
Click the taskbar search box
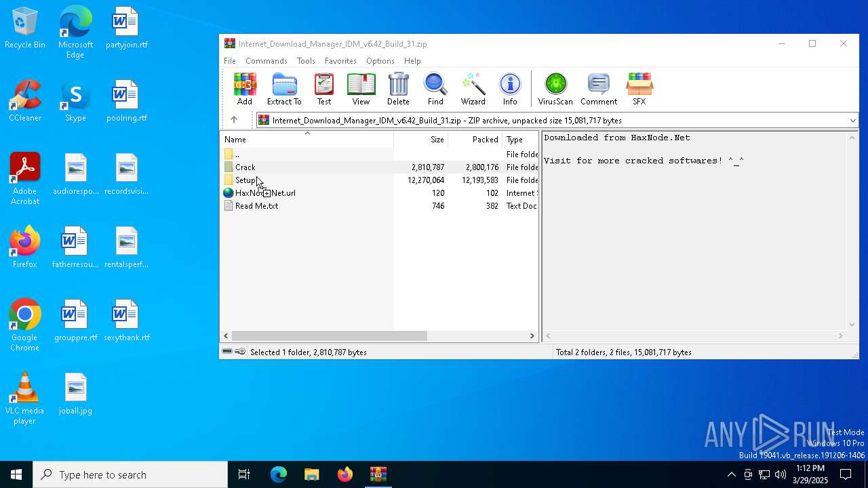[130, 474]
